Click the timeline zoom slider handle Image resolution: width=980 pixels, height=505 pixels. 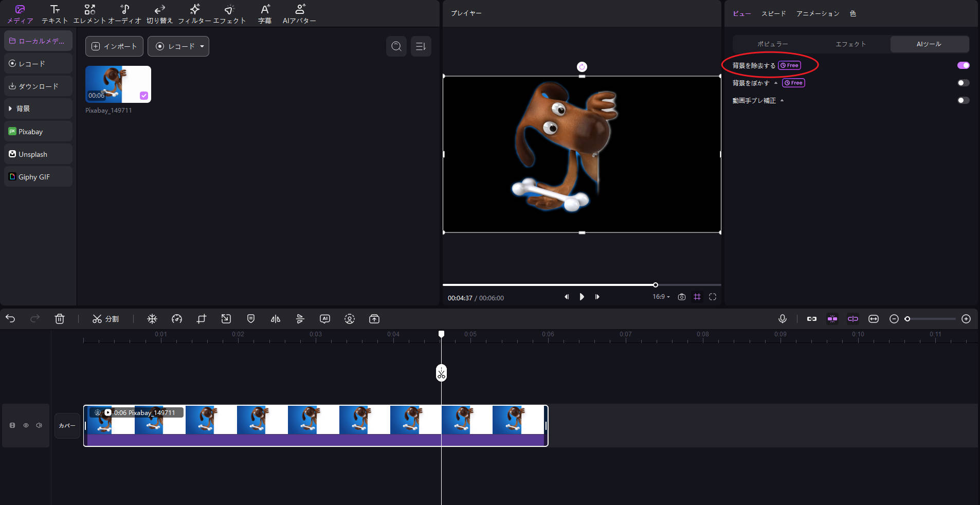pyautogui.click(x=908, y=319)
